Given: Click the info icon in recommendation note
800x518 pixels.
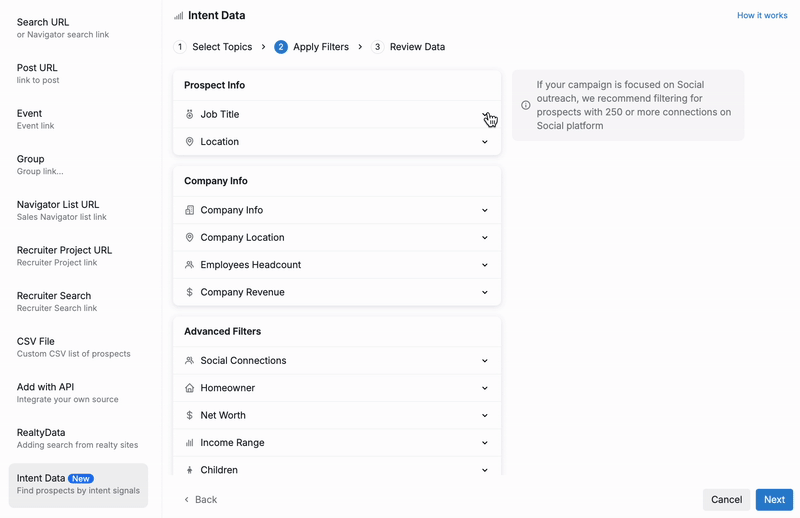Looking at the screenshot, I should 526,105.
